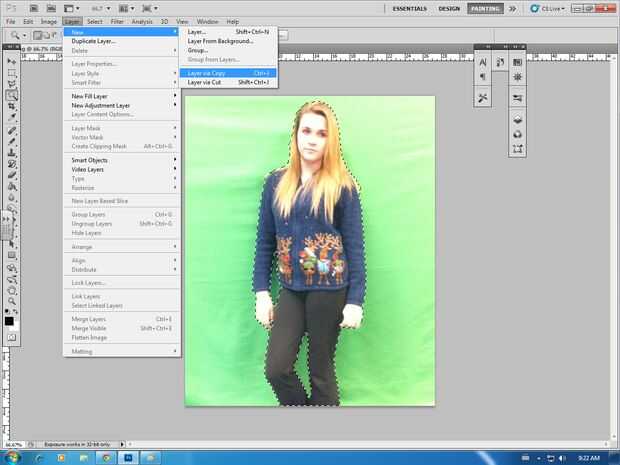Expand the Smart Objects submenu
The height and width of the screenshot is (465, 620).
coord(121,160)
